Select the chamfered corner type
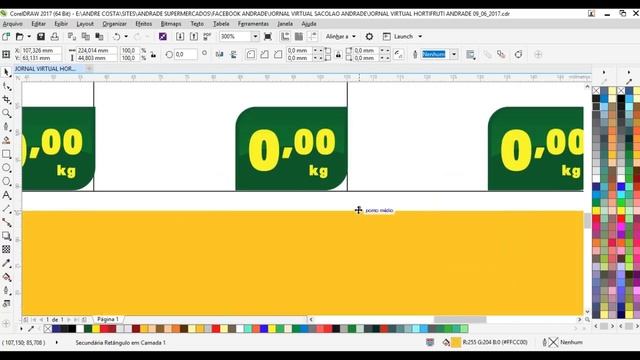This screenshot has width=640, height=360. [x=278, y=54]
